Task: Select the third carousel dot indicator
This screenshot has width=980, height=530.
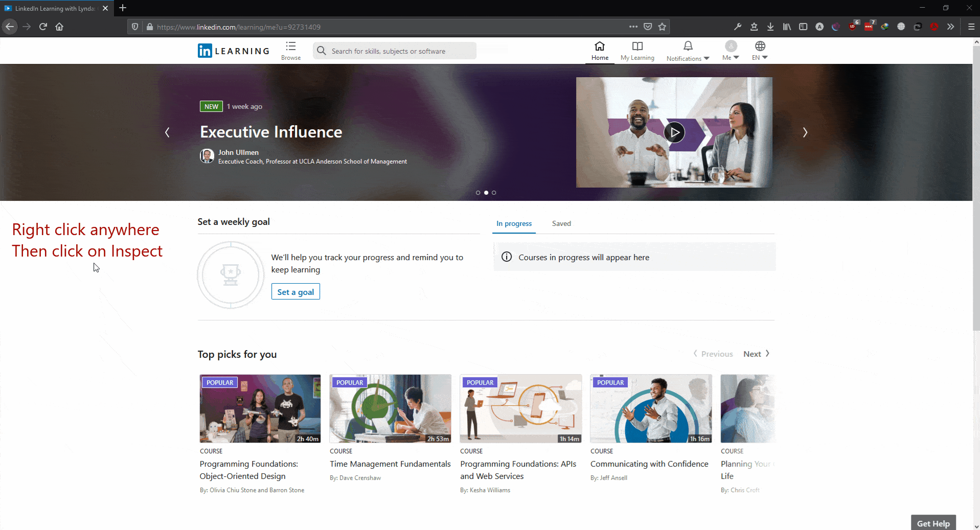Action: (x=494, y=193)
